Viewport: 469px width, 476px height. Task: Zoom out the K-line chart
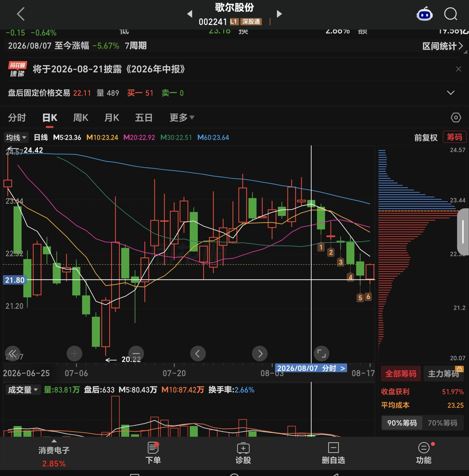coord(136,354)
